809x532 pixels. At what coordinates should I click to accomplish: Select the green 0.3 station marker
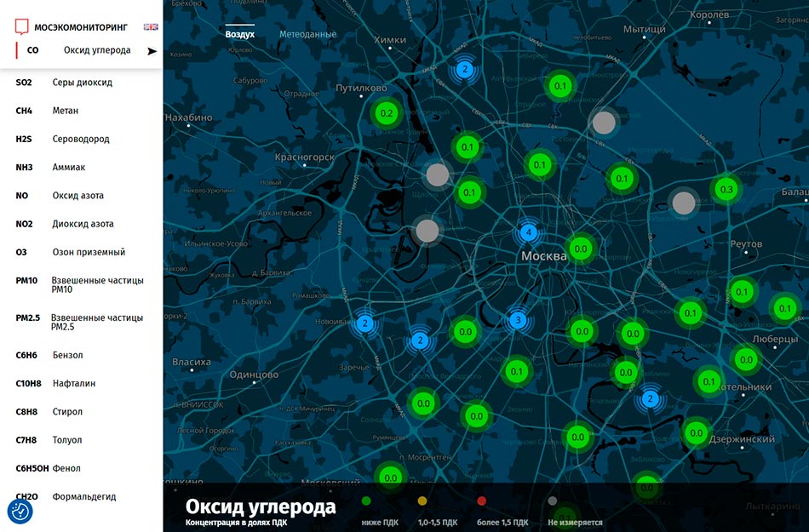coord(726,189)
